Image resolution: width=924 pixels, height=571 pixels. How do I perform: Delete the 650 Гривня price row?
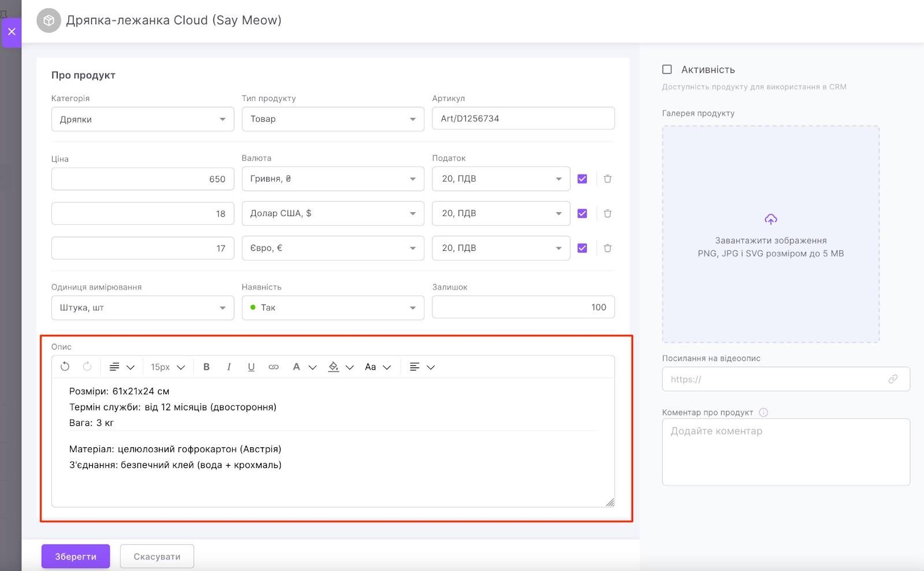point(608,179)
